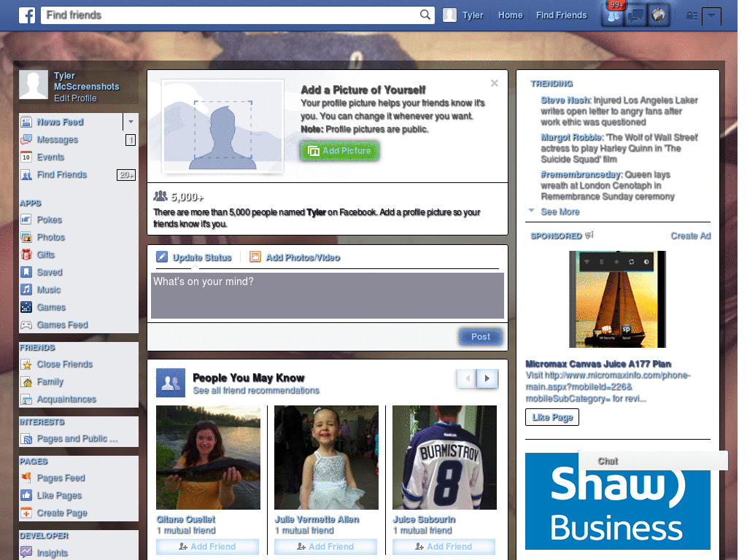The height and width of the screenshot is (560, 747).
Task: Open Steve Nash trending topic
Action: pos(565,101)
